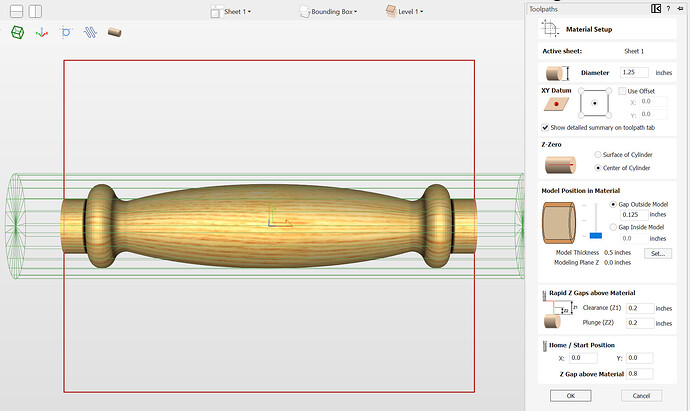Click the help question mark icon
The image size is (690, 411).
(668, 8)
